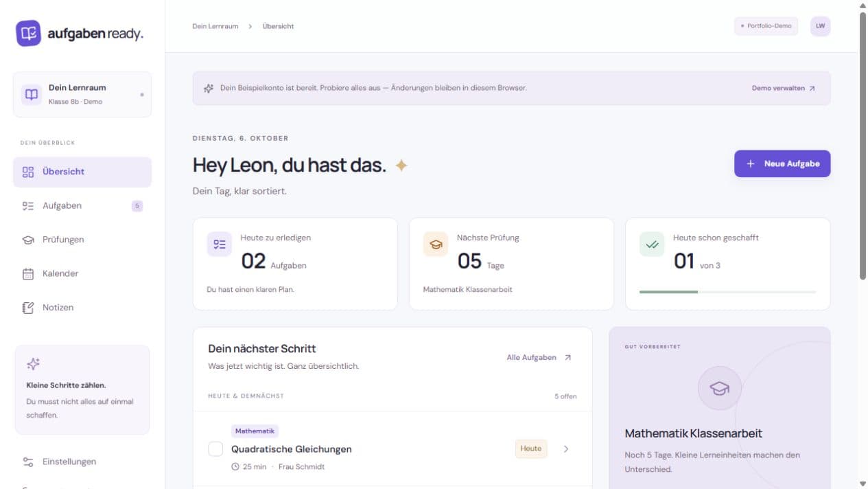Click the Heute due tag on the task

point(531,448)
